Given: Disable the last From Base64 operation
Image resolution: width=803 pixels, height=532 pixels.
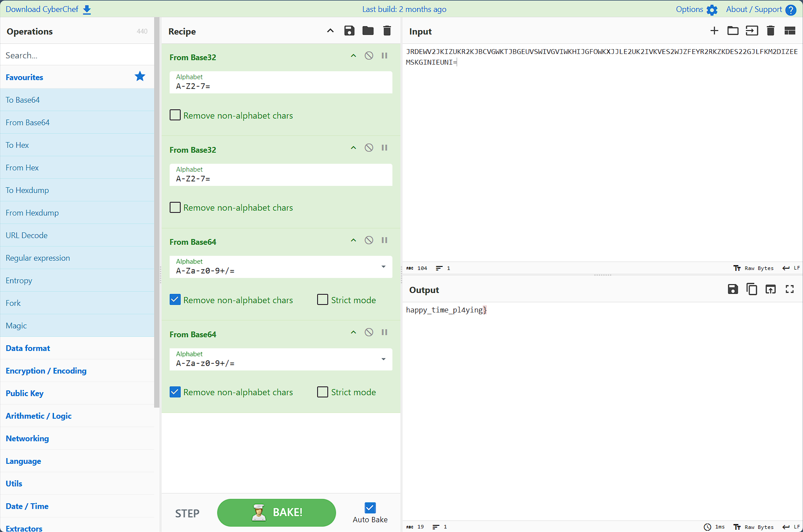Looking at the screenshot, I should [369, 332].
